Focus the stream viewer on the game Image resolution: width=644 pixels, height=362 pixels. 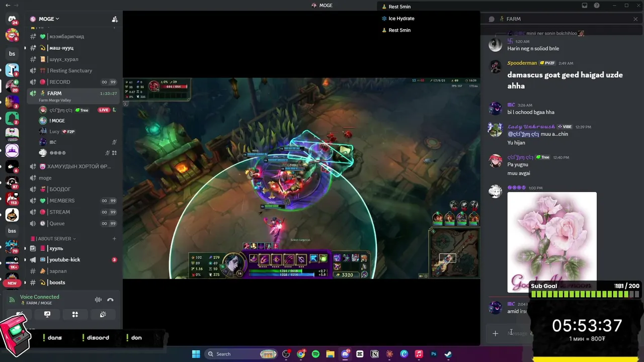point(301,178)
